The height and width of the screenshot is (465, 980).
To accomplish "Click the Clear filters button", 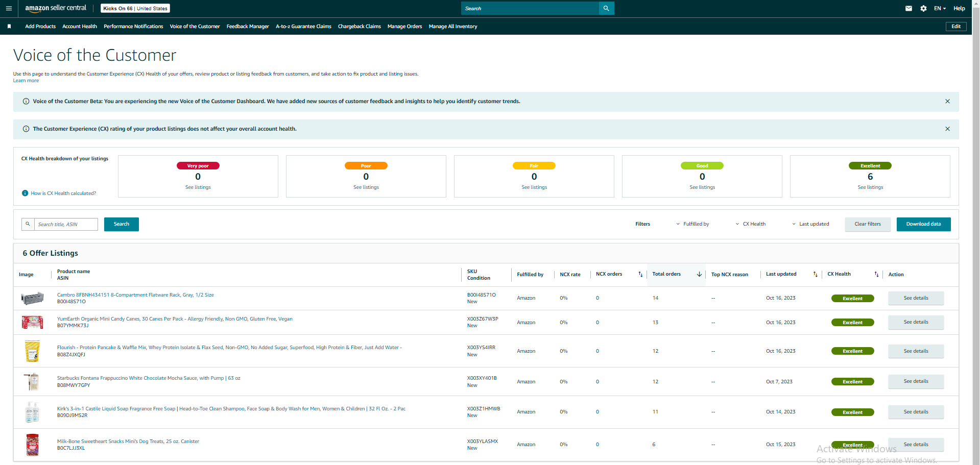I will pyautogui.click(x=868, y=224).
